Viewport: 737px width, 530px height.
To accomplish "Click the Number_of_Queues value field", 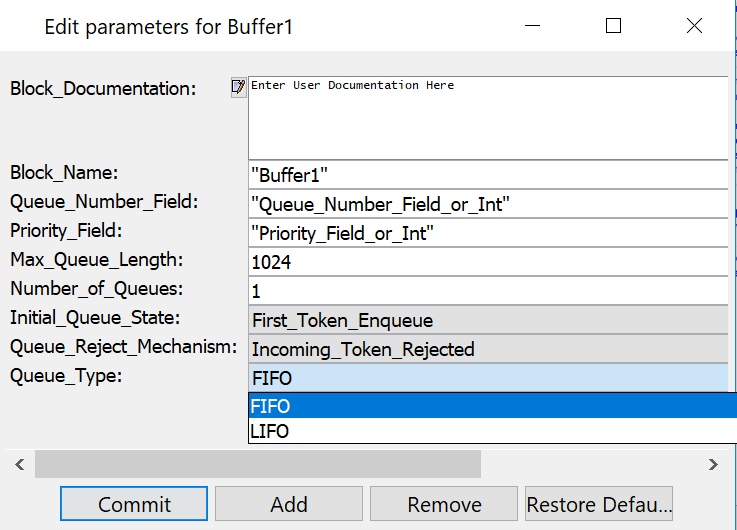I will pos(487,291).
